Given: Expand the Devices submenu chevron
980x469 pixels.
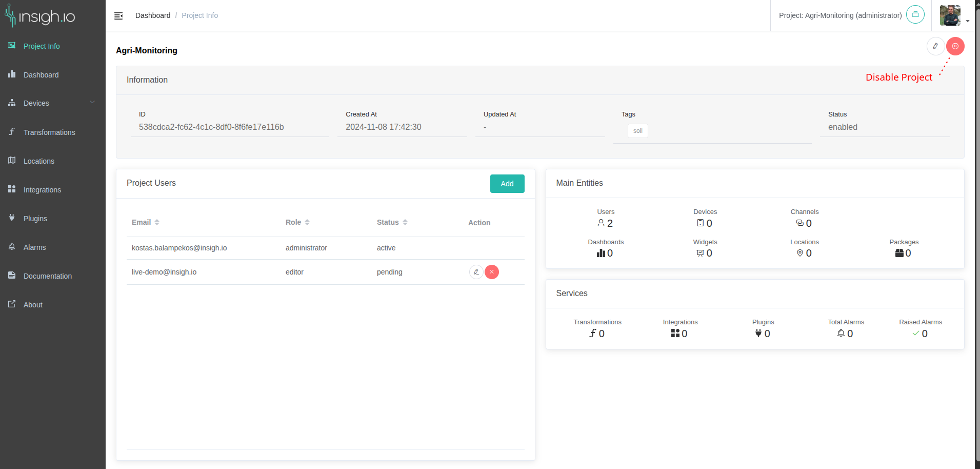Looking at the screenshot, I should 92,102.
